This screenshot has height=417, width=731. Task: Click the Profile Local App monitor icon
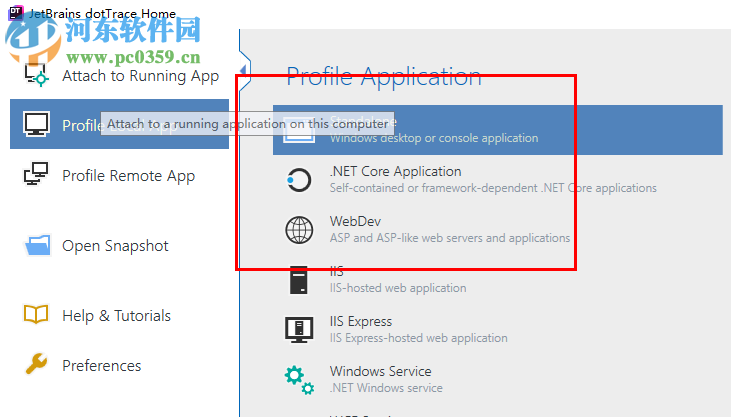[x=37, y=125]
